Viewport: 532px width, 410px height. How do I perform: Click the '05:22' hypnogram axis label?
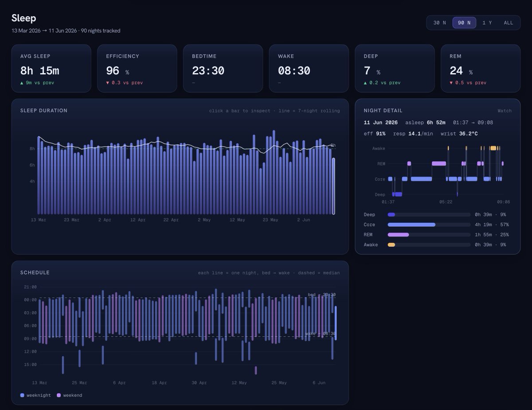coord(446,202)
